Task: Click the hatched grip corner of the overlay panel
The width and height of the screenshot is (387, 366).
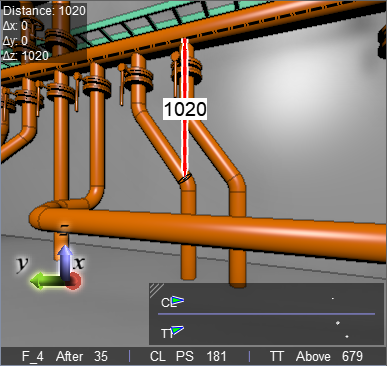Action: tap(156, 290)
